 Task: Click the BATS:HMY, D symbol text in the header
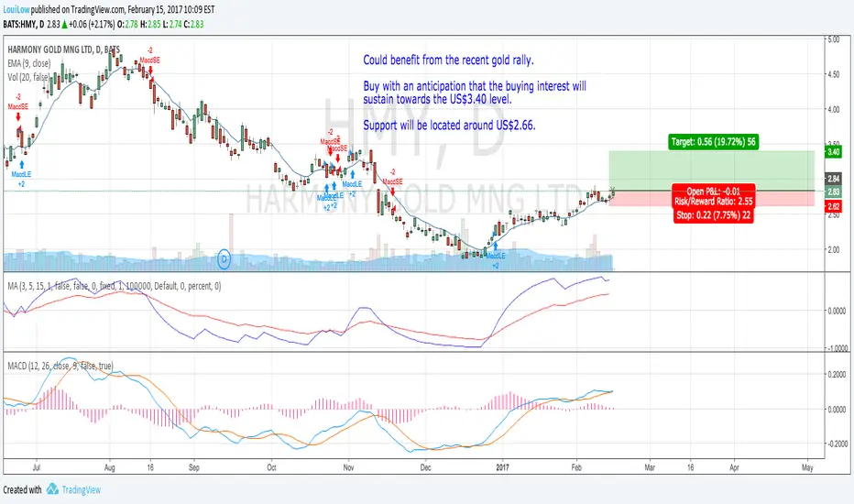pos(24,24)
